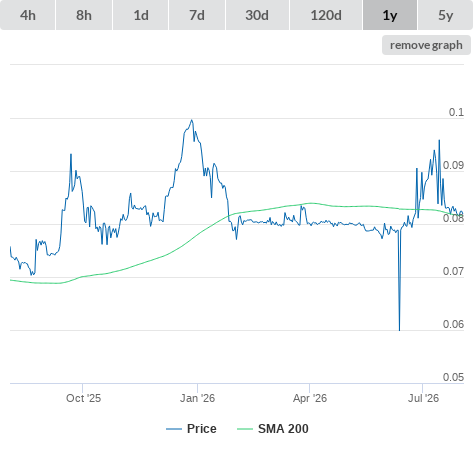Switch chart range to 4h

[28, 15]
